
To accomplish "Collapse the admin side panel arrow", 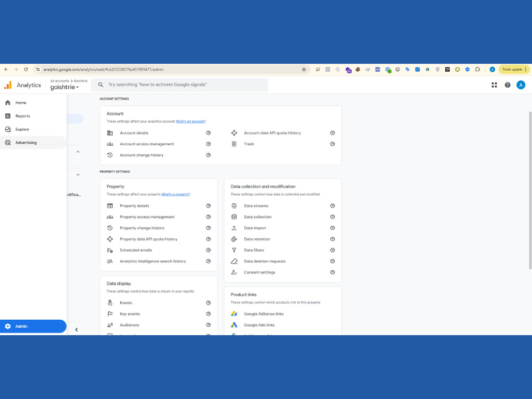I will pos(76,329).
